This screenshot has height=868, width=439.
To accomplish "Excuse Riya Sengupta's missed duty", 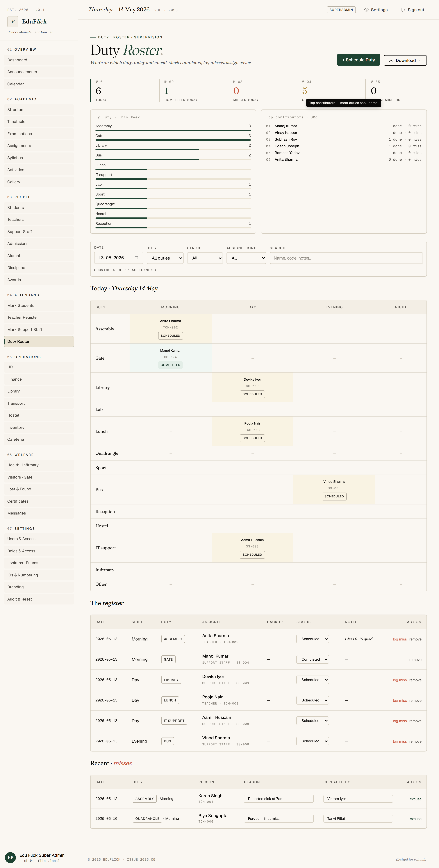I will click(x=415, y=819).
